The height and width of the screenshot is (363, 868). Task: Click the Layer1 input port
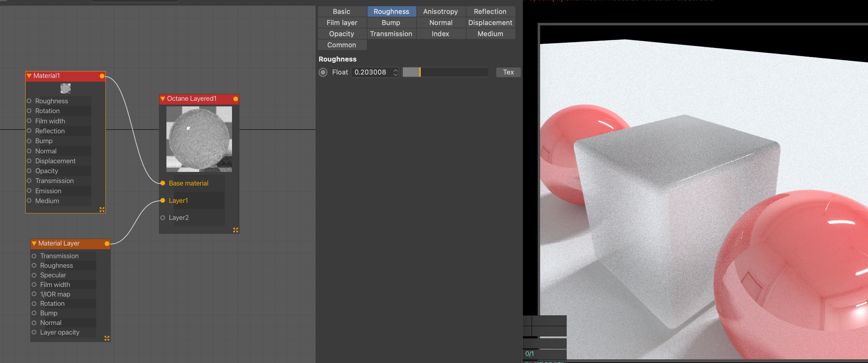(x=163, y=200)
